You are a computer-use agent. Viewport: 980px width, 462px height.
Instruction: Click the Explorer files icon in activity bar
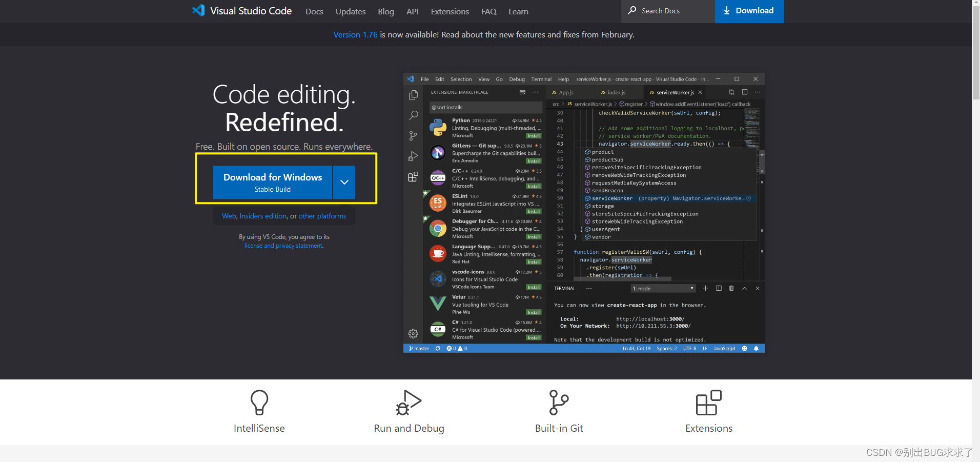pyautogui.click(x=413, y=95)
